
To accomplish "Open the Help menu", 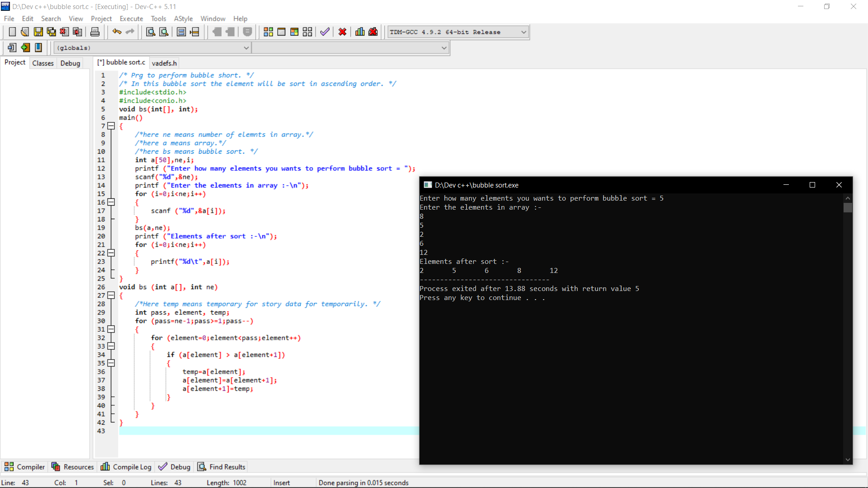I will [x=240, y=19].
